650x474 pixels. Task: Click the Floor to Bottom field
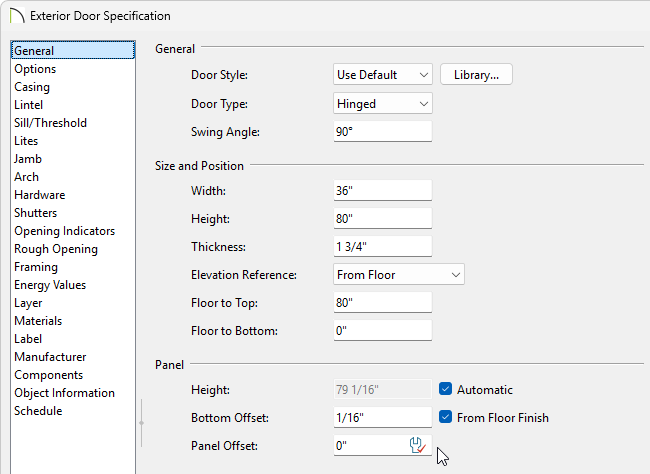click(x=383, y=331)
